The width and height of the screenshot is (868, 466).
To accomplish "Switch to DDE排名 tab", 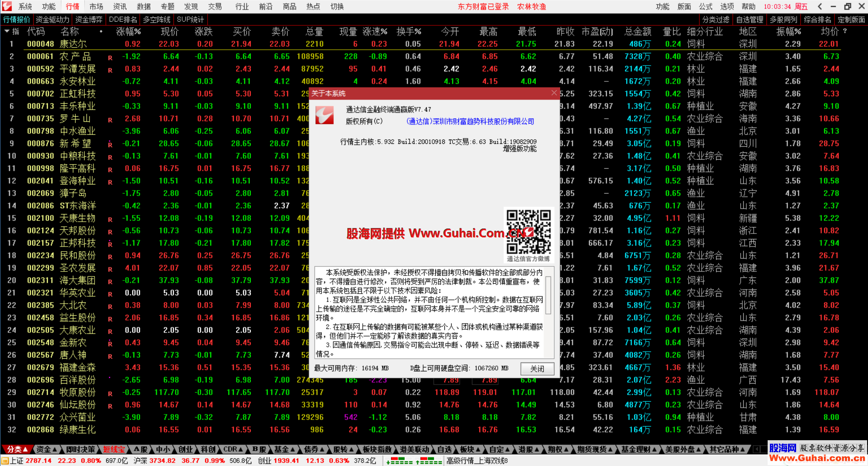I will (123, 19).
